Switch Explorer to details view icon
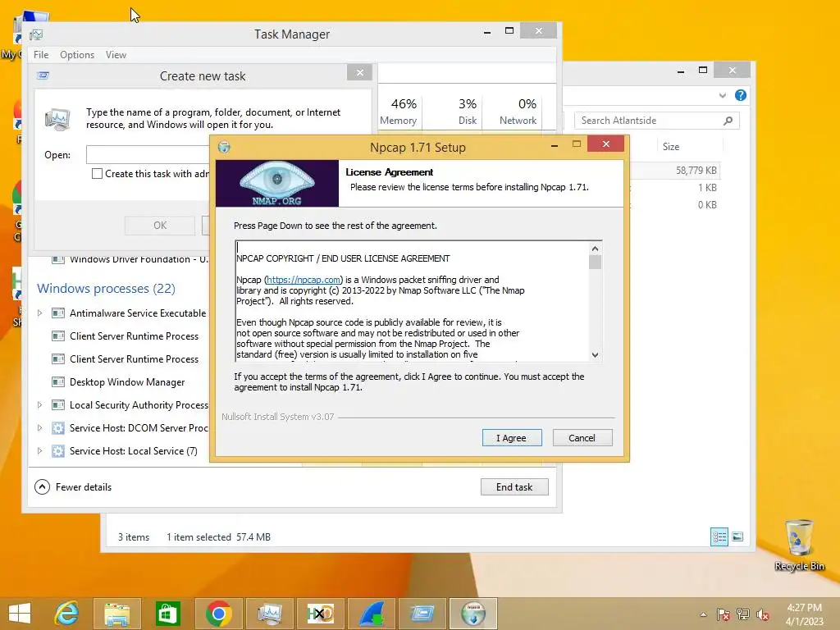840x630 pixels. [719, 536]
